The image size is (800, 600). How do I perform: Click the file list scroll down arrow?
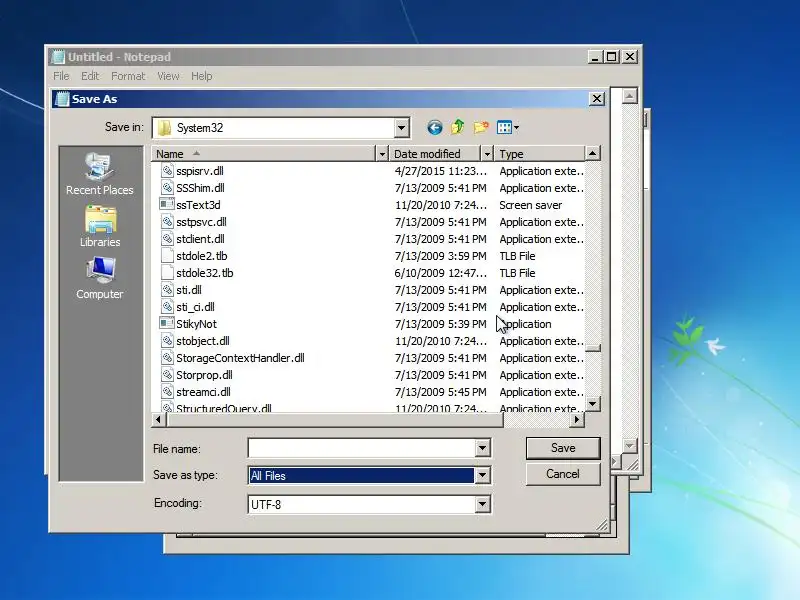pyautogui.click(x=592, y=404)
